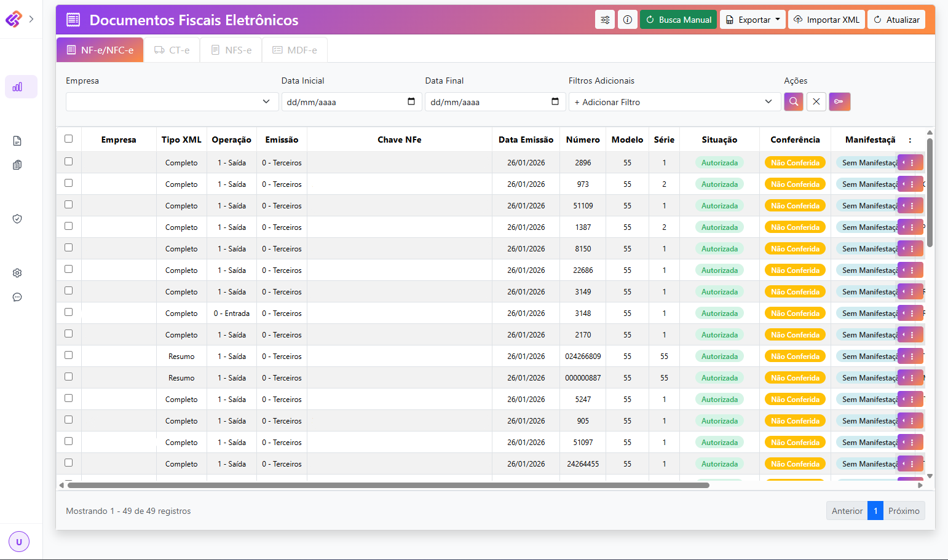Switch to the CT-e tab

click(172, 50)
